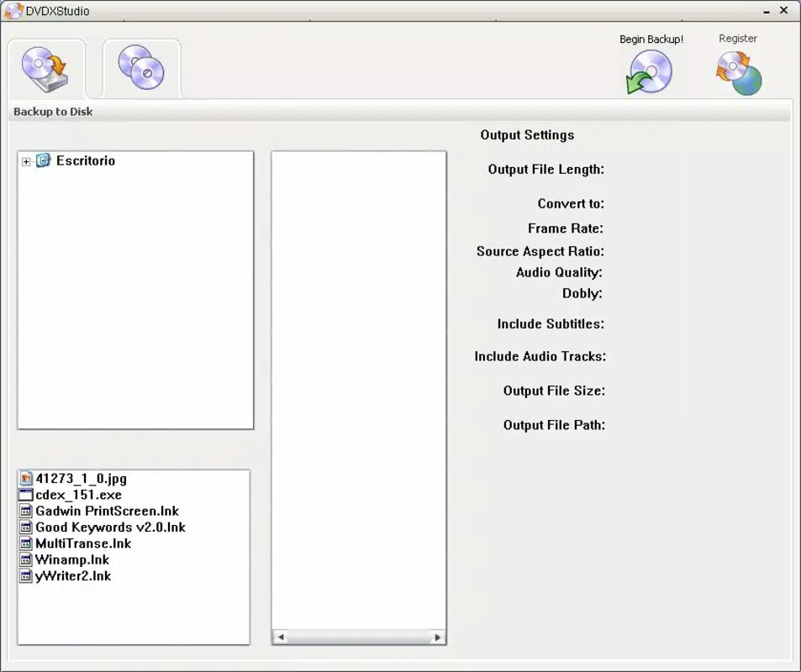Select Winamp.lnk shortcut
Screen dimensions: 801x672
(72, 559)
